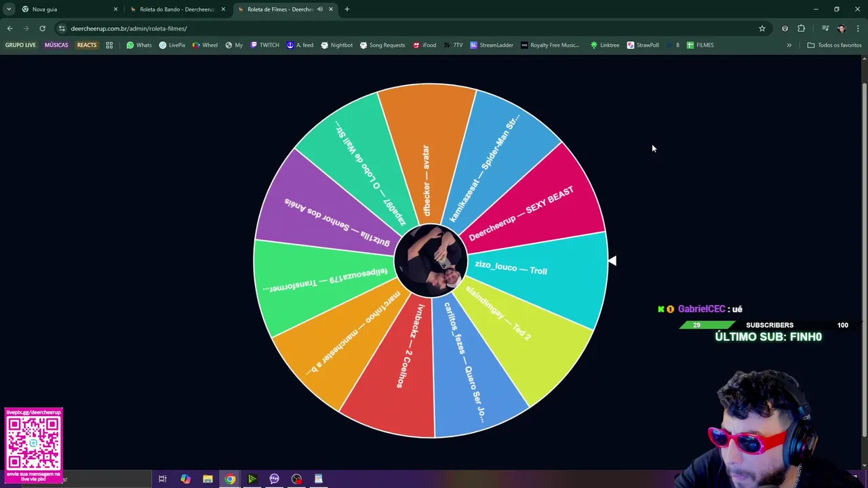Click the wheel center photo to spin

tap(431, 261)
